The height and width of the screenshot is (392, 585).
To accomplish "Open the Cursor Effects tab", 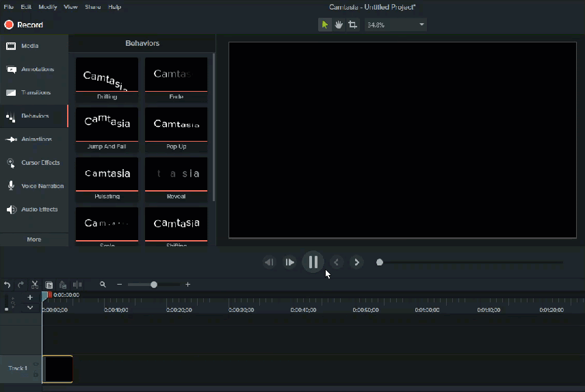I will click(34, 163).
